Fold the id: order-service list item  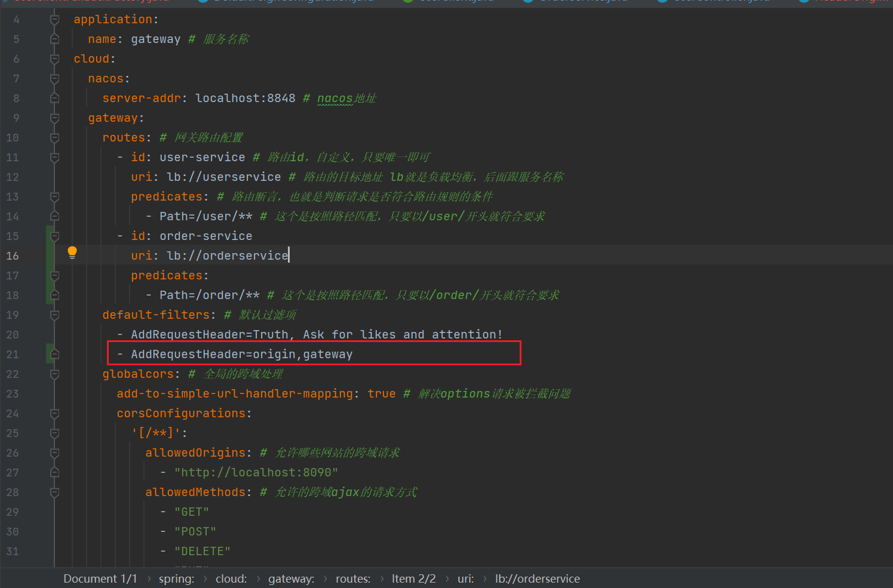click(54, 236)
